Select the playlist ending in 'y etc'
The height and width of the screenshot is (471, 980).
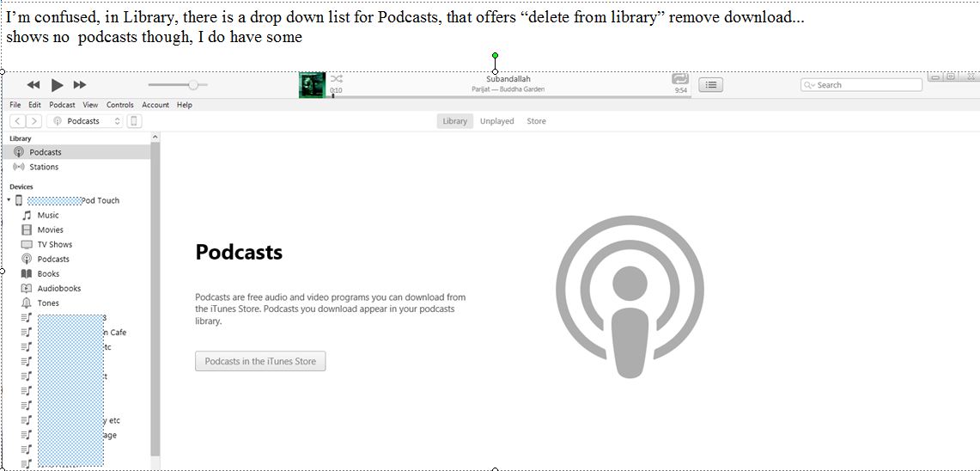(70, 420)
